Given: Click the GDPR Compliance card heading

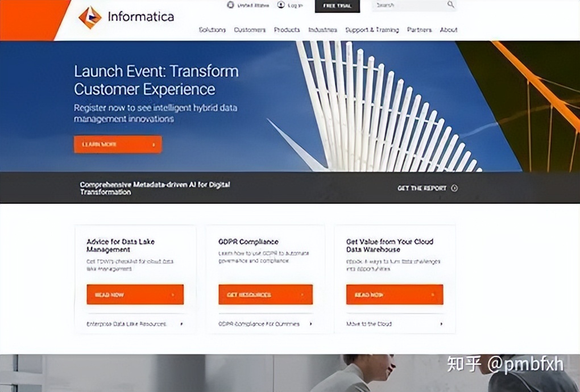Looking at the screenshot, I should click(x=248, y=242).
